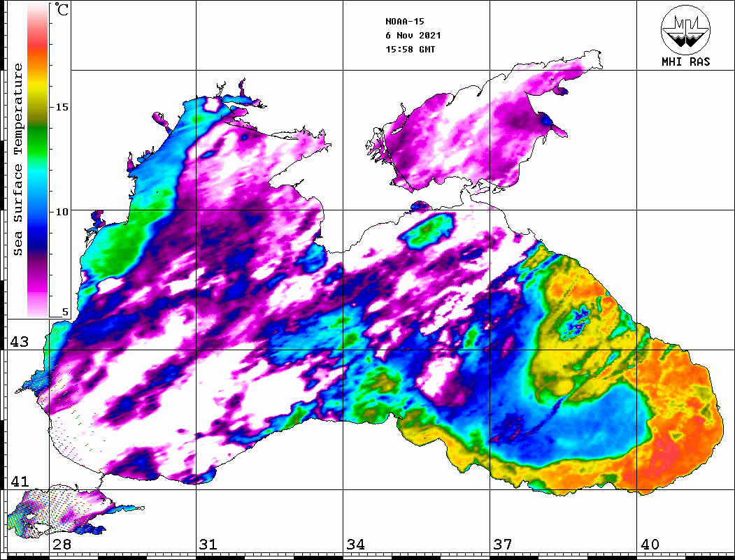Click the longitude label '31'
The image size is (735, 560).
point(208,545)
